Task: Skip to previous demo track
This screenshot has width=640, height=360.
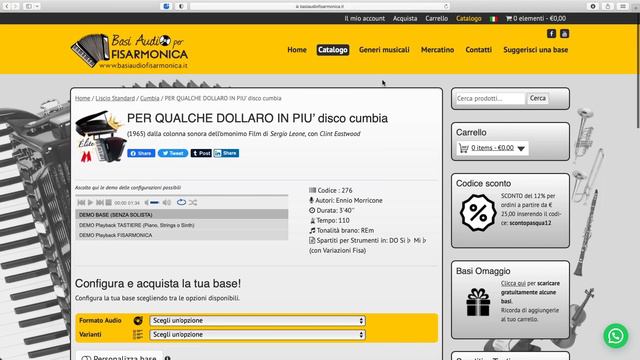Action: 81,202
